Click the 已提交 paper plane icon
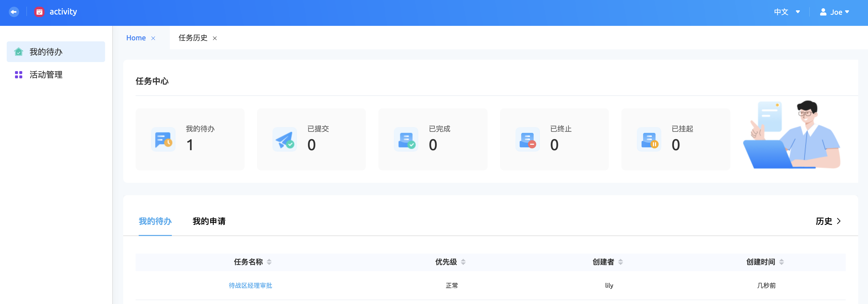Image resolution: width=868 pixels, height=304 pixels. [x=285, y=139]
